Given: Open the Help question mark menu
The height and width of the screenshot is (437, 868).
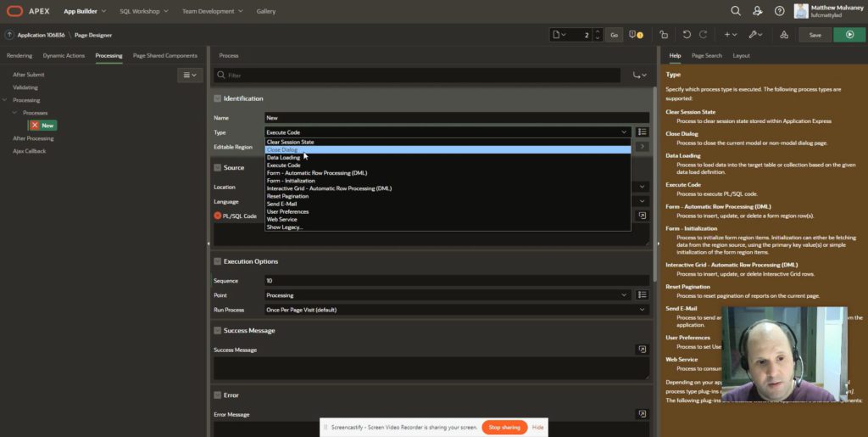Looking at the screenshot, I should coord(780,10).
